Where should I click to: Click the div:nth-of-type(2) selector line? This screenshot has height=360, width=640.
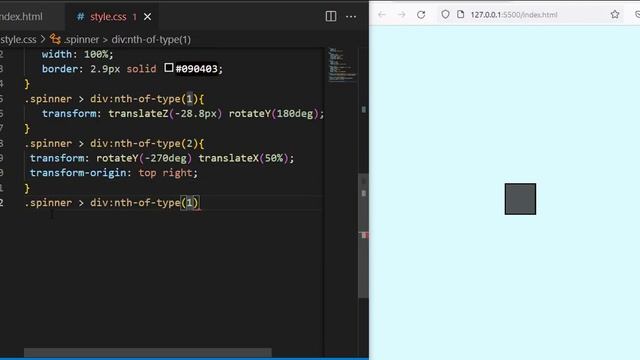click(114, 144)
